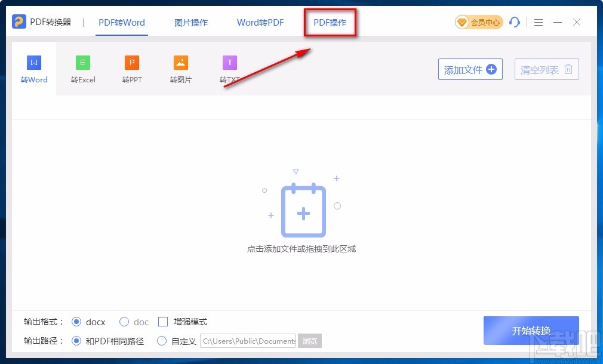Enable the 增强模式 checkbox
603x364 pixels.
[x=163, y=322]
